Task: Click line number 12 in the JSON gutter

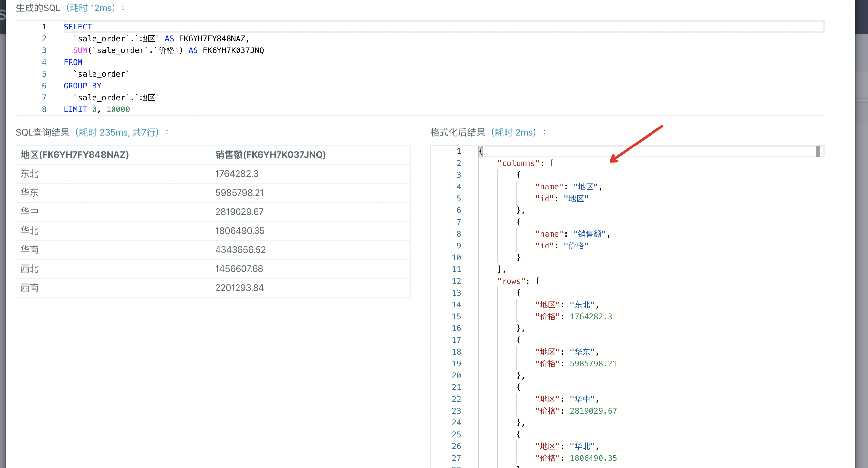Action: point(456,281)
